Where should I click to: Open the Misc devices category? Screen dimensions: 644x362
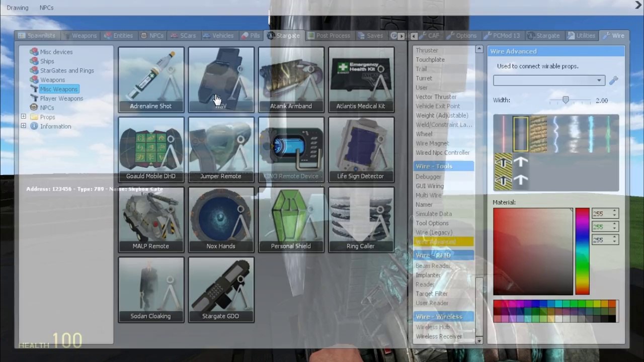(x=56, y=52)
